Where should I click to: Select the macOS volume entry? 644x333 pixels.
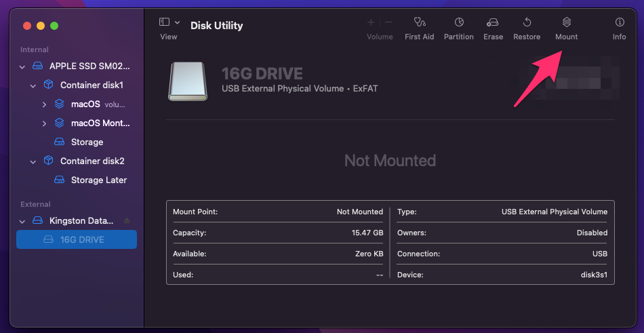coord(85,104)
